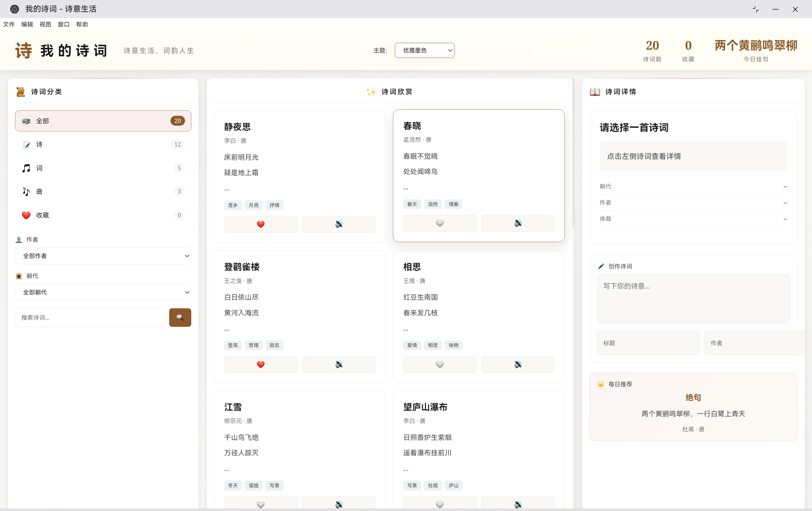The image size is (812, 511).
Task: Toggle favorite heart on 登鹳雀楼 card
Action: (x=261, y=364)
